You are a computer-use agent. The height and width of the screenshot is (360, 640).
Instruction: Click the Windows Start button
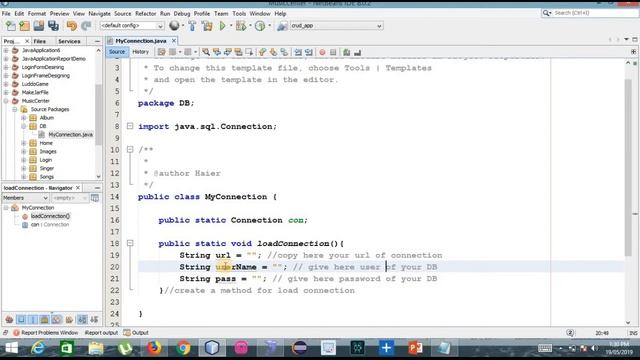(x=11, y=348)
